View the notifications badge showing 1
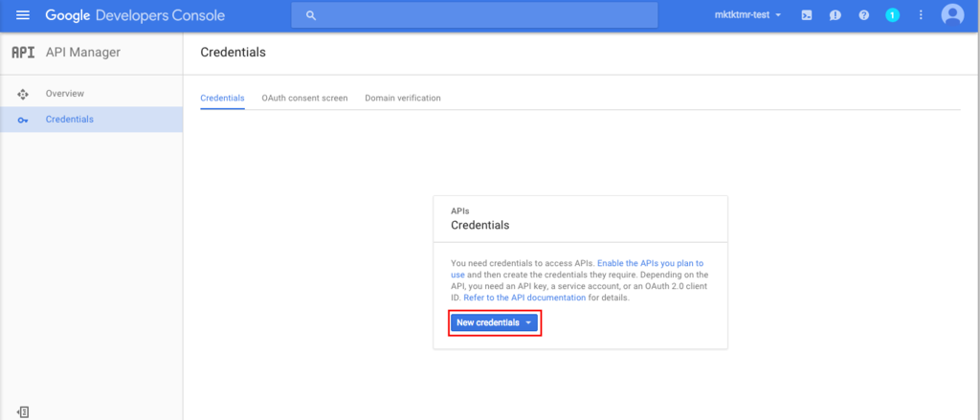 point(892,15)
